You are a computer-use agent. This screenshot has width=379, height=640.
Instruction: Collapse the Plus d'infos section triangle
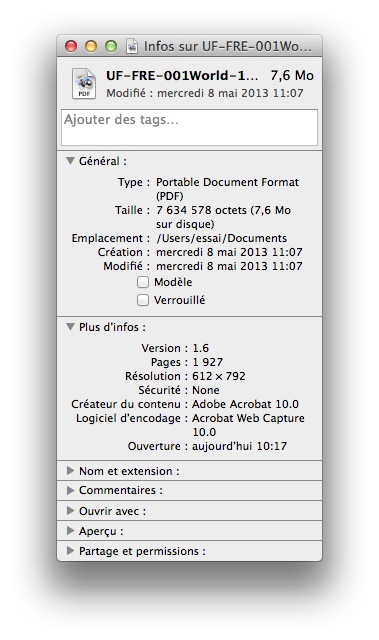[71, 327]
